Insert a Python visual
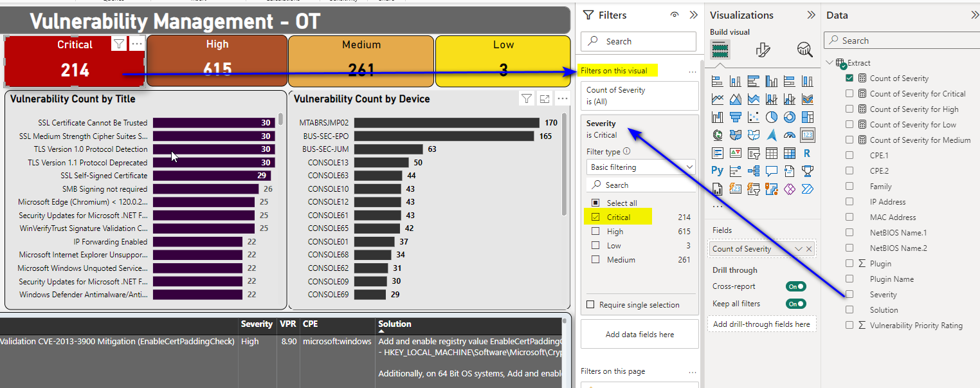The height and width of the screenshot is (388, 980). coord(718,171)
